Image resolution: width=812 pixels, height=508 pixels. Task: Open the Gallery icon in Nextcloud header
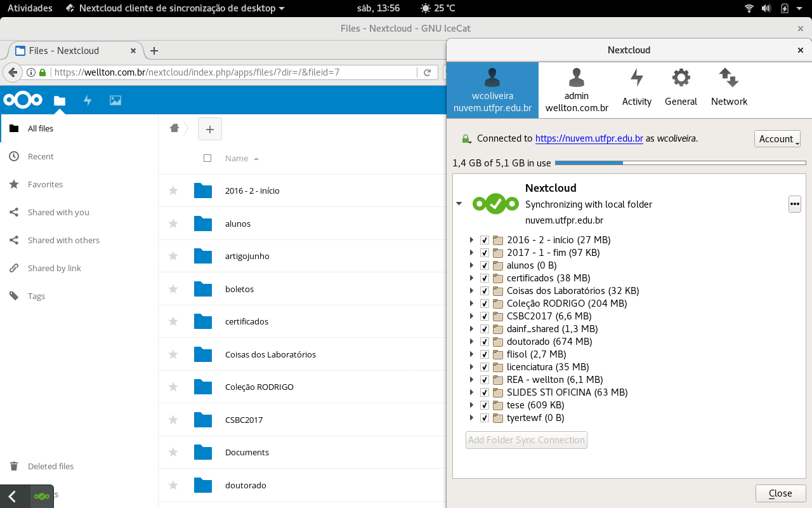[x=115, y=100]
